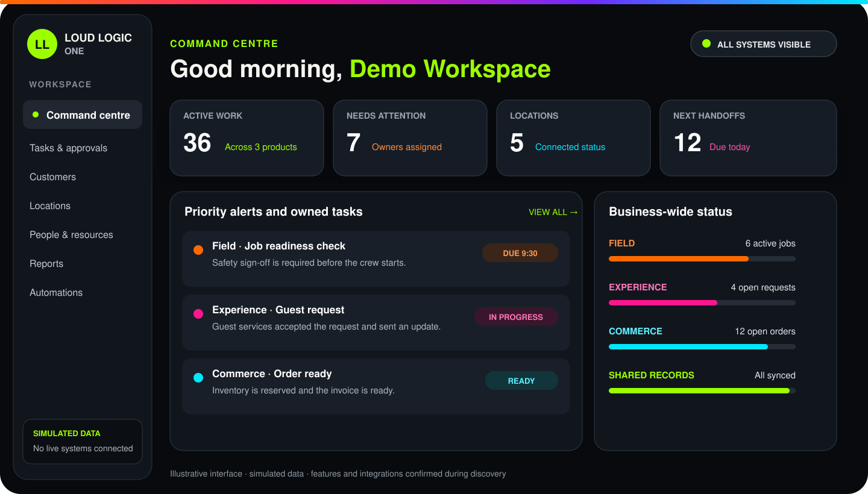Select the Experience · Guest request alert title
The image size is (868, 494).
[278, 310]
